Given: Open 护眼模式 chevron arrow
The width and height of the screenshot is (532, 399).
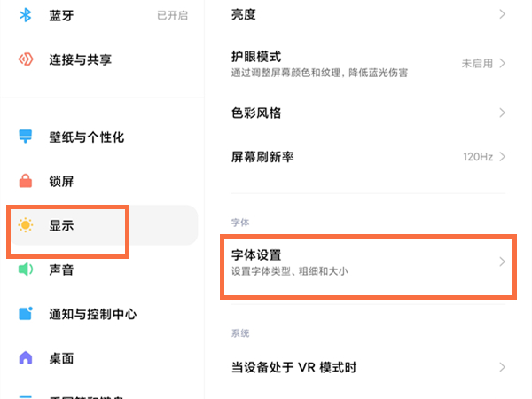Looking at the screenshot, I should (502, 64).
